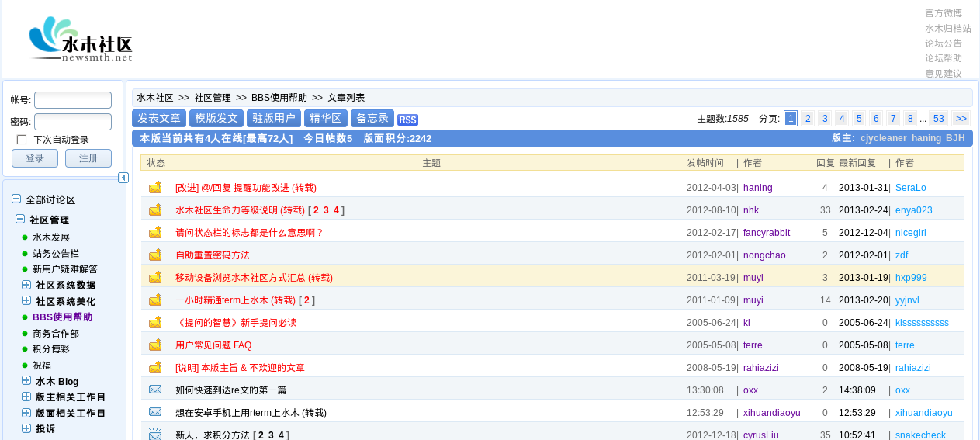Click green dot beside 新用户疑难解答
Screen dimensions: 980x440
click(x=25, y=269)
